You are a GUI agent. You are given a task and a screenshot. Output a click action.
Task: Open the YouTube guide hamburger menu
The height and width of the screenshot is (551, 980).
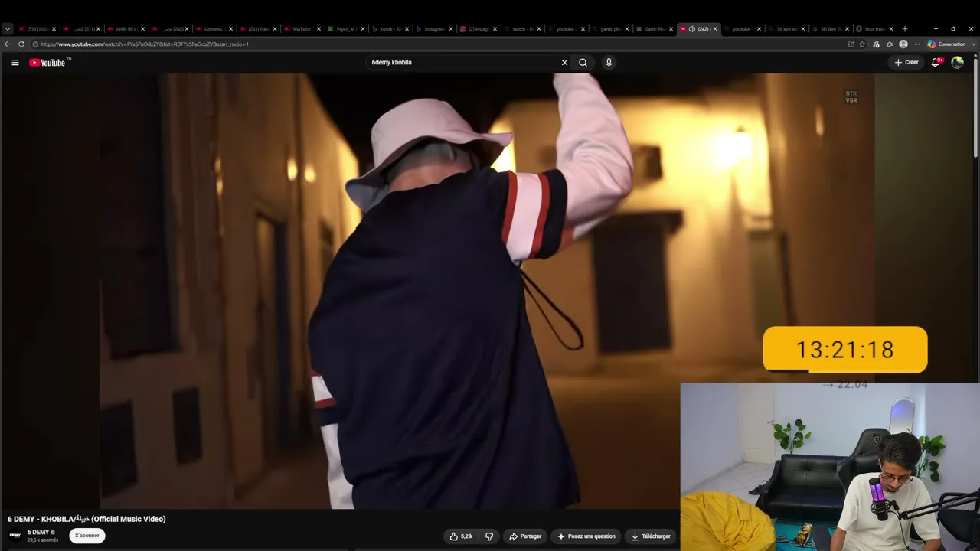tap(15, 63)
